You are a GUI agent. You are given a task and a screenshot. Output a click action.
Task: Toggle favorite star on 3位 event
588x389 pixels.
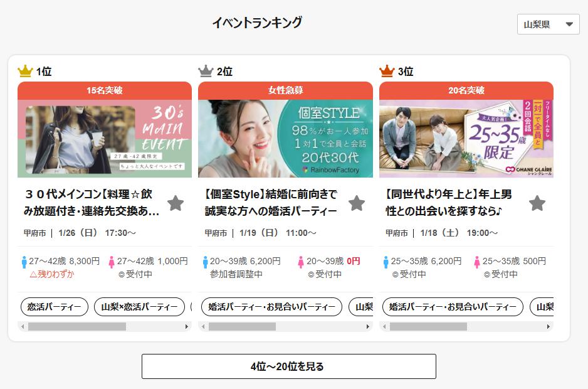537,203
